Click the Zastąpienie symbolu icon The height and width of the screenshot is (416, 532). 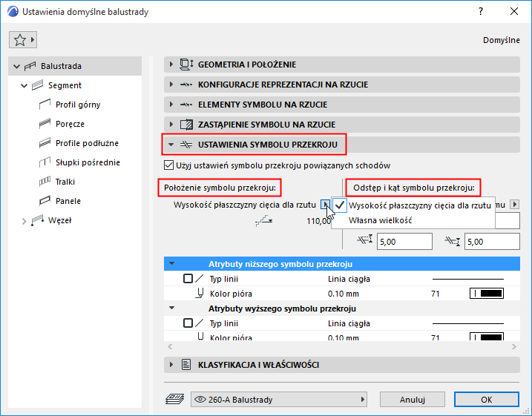click(186, 125)
